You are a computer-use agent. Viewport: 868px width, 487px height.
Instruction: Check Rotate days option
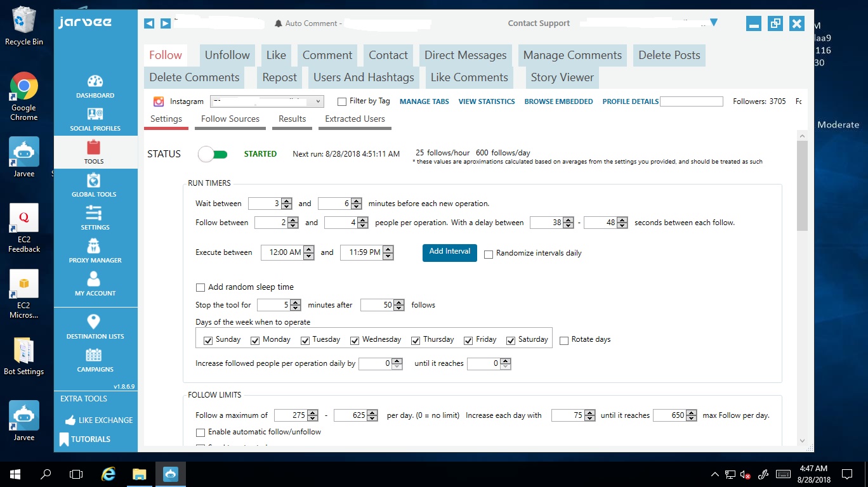564,341
